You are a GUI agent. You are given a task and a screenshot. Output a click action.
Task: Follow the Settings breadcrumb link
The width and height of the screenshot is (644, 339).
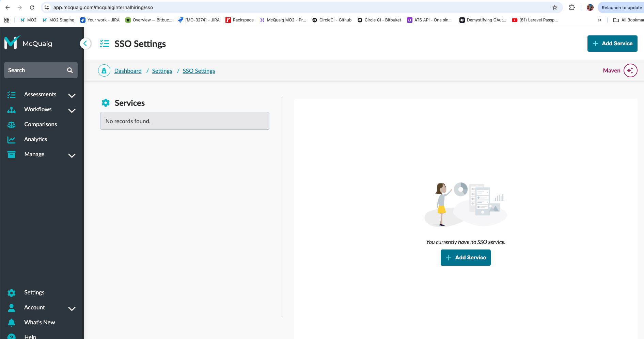coord(162,71)
